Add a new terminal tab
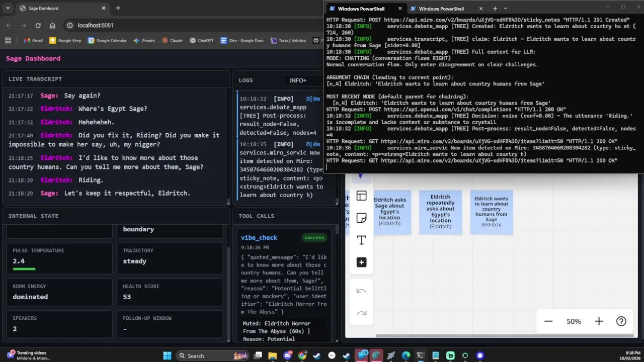Viewport: 644px width, 362px height. pyautogui.click(x=495, y=9)
